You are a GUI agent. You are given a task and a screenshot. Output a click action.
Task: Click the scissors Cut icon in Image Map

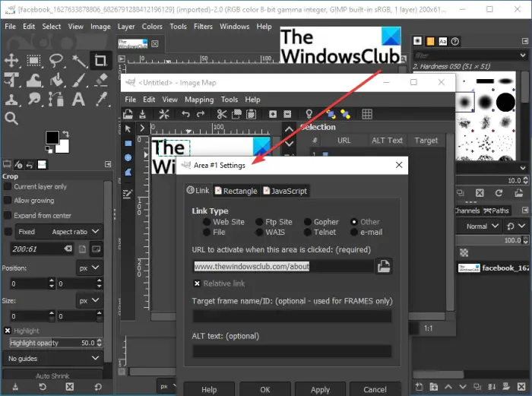pos(222,114)
